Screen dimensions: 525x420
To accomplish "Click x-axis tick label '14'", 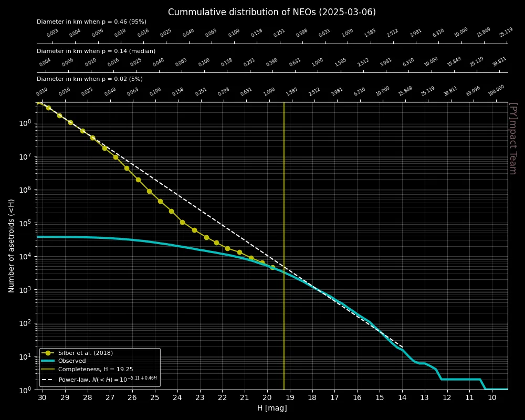I will point(403,398).
